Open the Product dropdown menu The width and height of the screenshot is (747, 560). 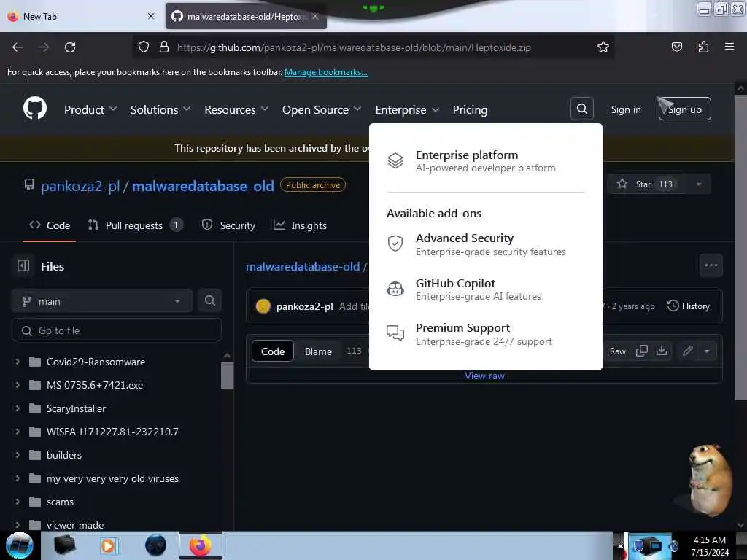coord(90,109)
